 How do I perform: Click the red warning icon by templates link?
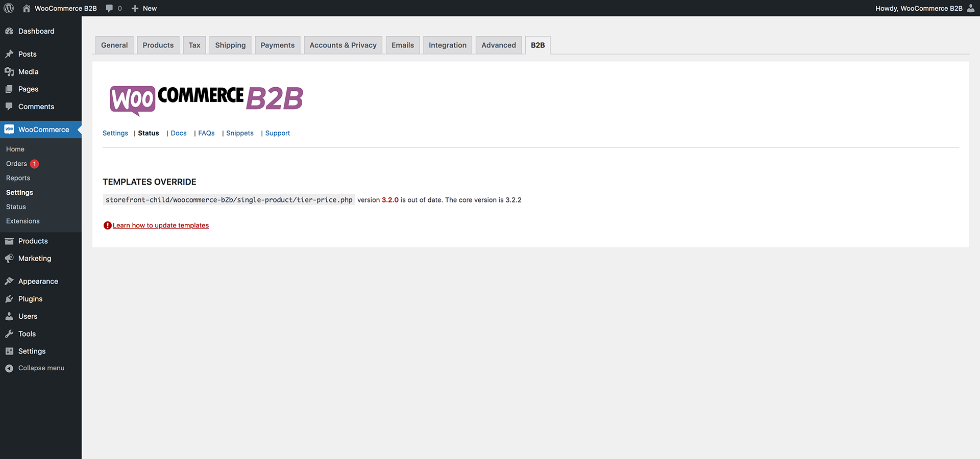click(x=107, y=225)
